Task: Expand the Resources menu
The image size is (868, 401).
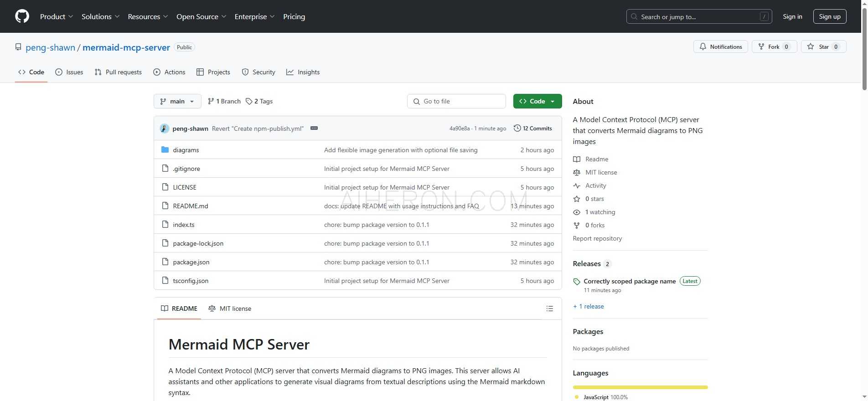Action: pyautogui.click(x=148, y=16)
